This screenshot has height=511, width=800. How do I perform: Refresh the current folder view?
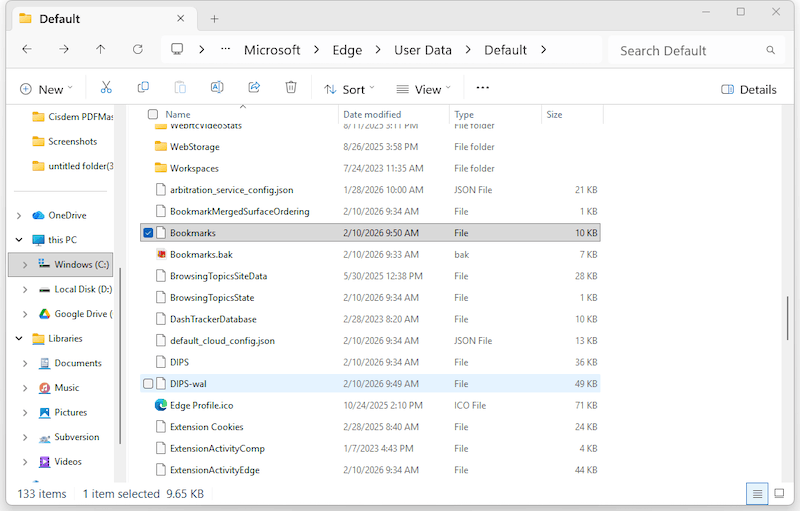137,50
